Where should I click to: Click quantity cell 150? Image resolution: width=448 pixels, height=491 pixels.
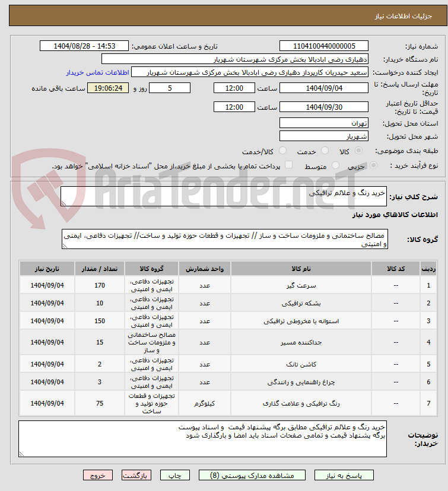pyautogui.click(x=100, y=321)
